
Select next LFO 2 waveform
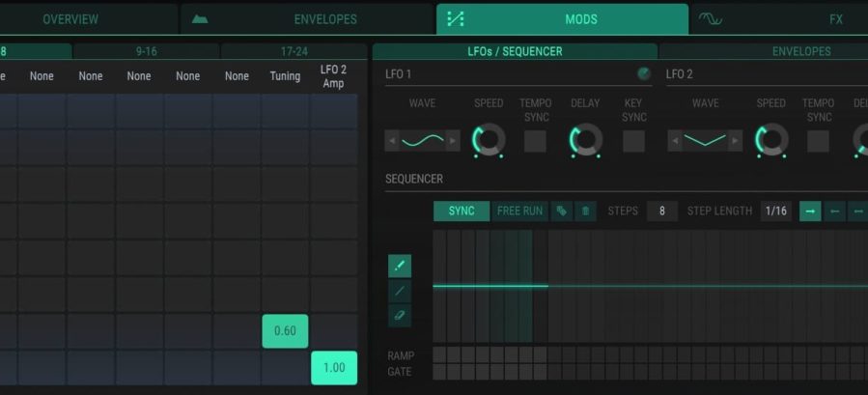click(x=735, y=141)
